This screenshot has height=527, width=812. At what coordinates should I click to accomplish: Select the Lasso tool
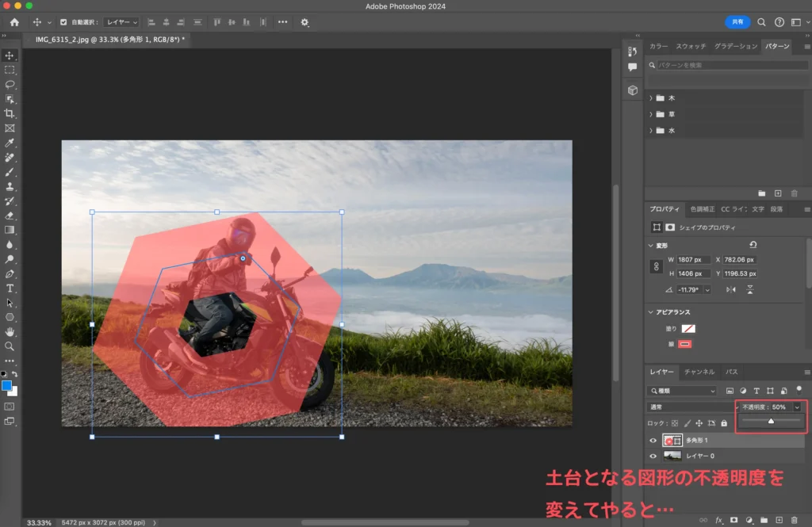pyautogui.click(x=10, y=84)
